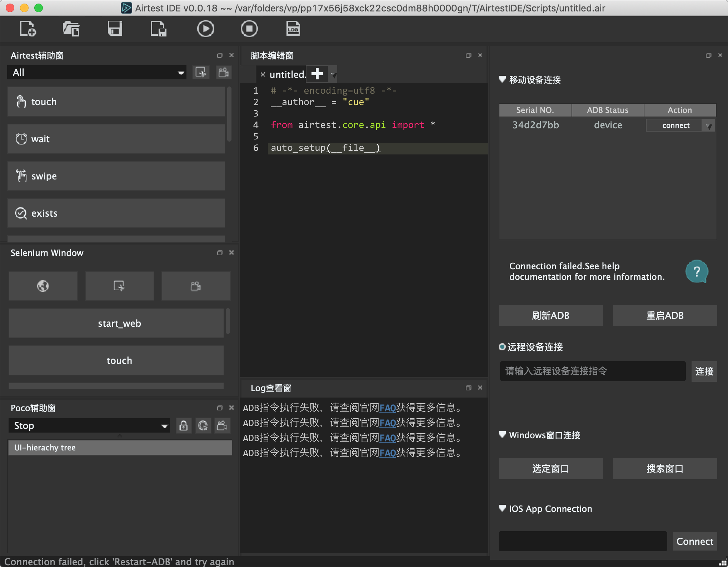Click the wait command
Screen dimensions: 728x567
pos(116,139)
